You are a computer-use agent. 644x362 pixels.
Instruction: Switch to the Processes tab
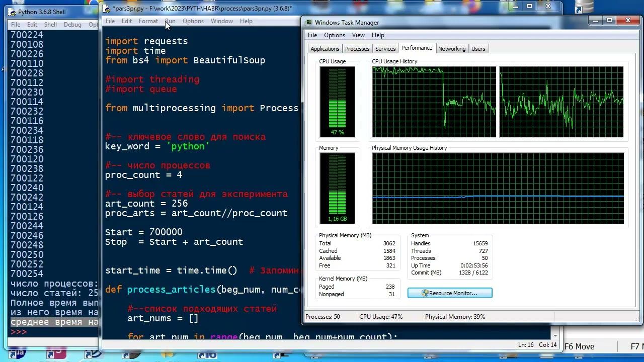(x=357, y=49)
